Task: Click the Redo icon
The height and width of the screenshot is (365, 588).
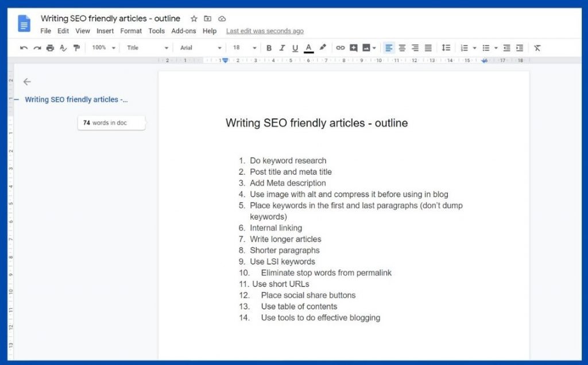Action: 37,48
